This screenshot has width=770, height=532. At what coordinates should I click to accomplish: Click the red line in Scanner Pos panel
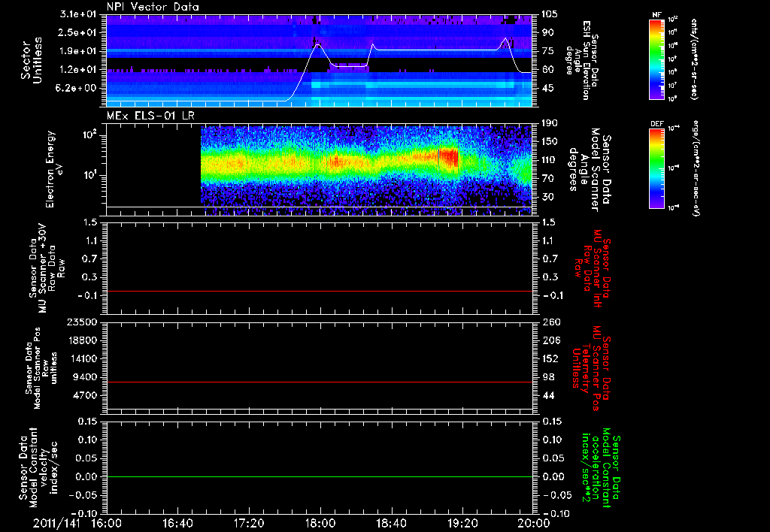319,382
